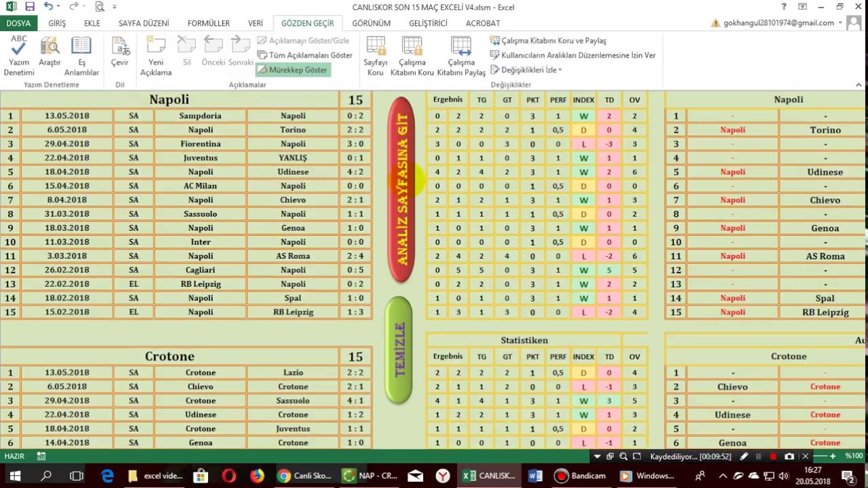Open Task View on the taskbar
This screenshot has height=488, width=868.
coord(77,476)
